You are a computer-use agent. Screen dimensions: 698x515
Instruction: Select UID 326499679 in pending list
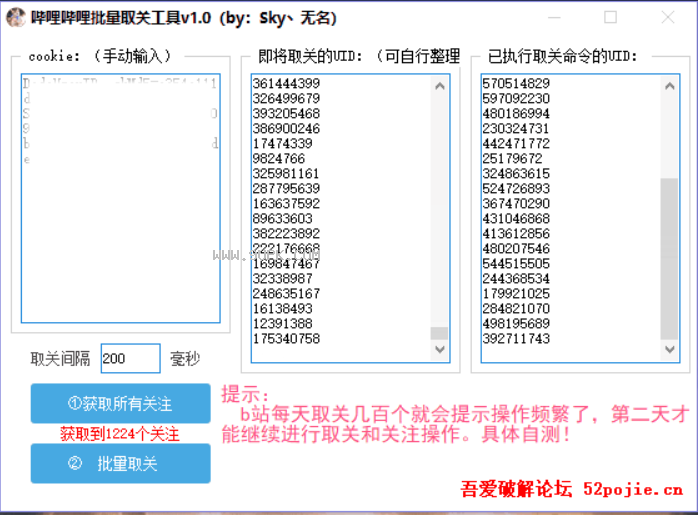pos(286,98)
